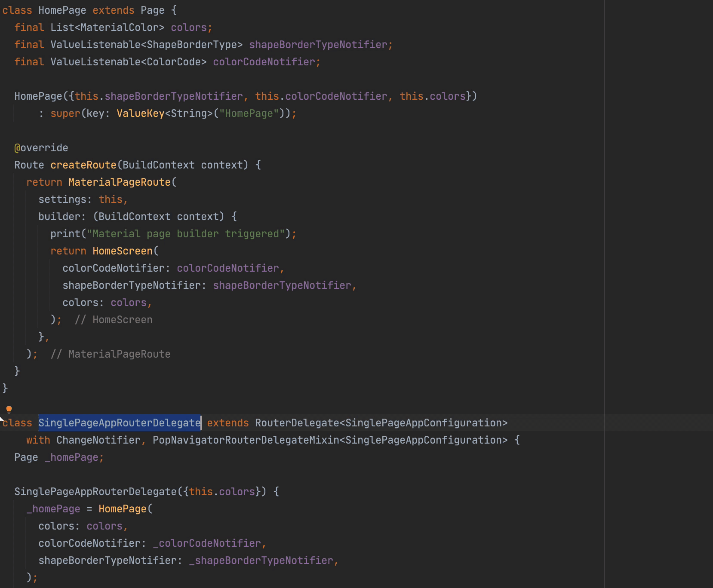This screenshot has height=588, width=713.
Task: Click the createRoute method name
Action: point(83,165)
